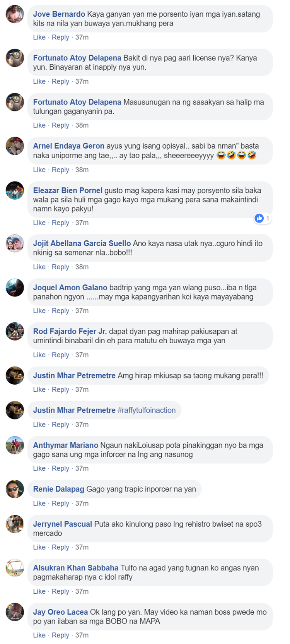Open the 38m timestamp on Jojit's comment
Viewport: 290px width, 644px height.
[x=82, y=267]
